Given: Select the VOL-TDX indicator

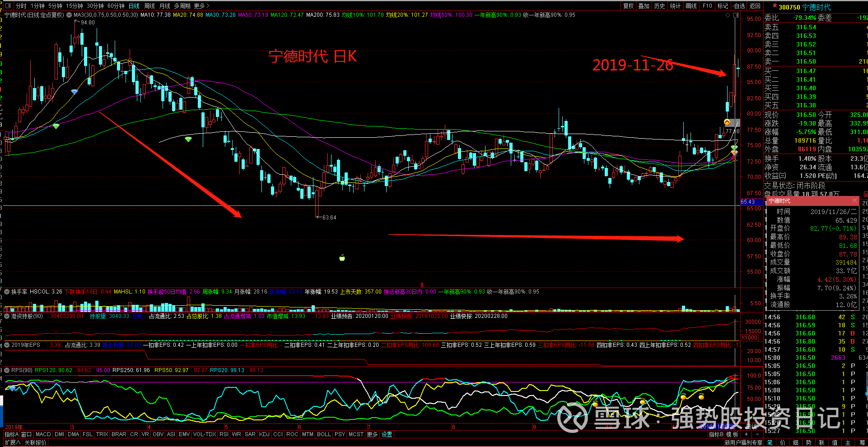Looking at the screenshot, I should tap(205, 434).
